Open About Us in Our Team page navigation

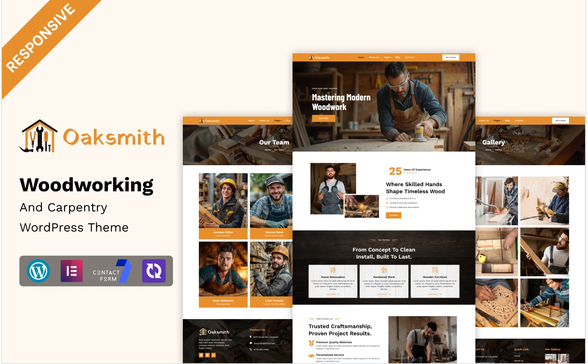coord(264,121)
